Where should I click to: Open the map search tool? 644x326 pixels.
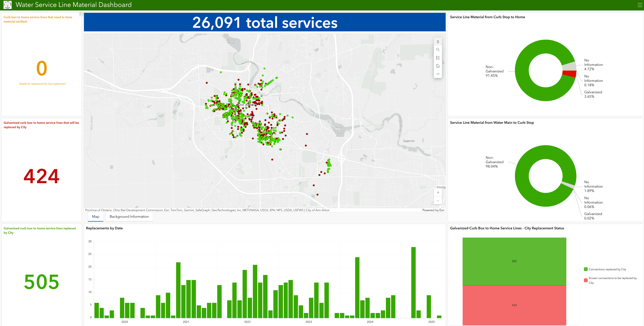438,50
